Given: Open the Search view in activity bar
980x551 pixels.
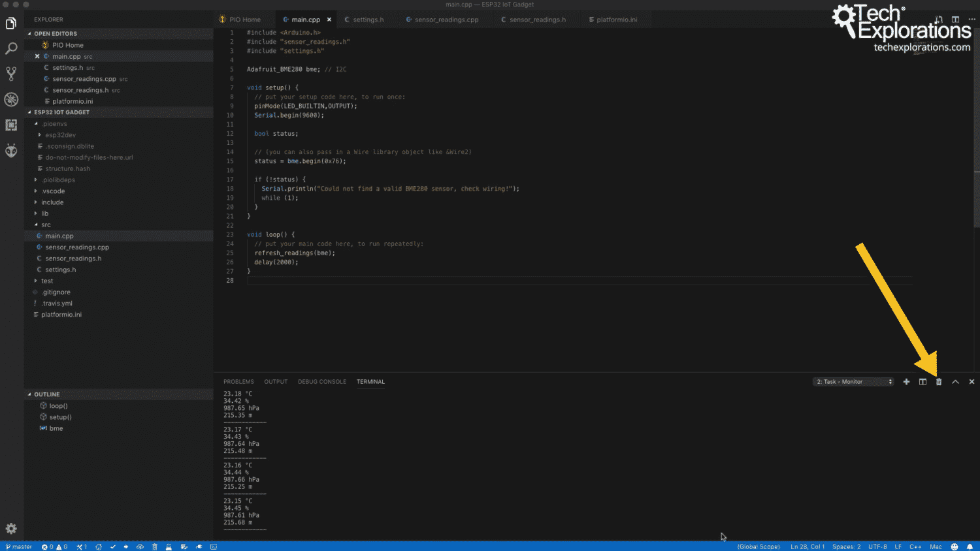Looking at the screenshot, I should (x=11, y=48).
